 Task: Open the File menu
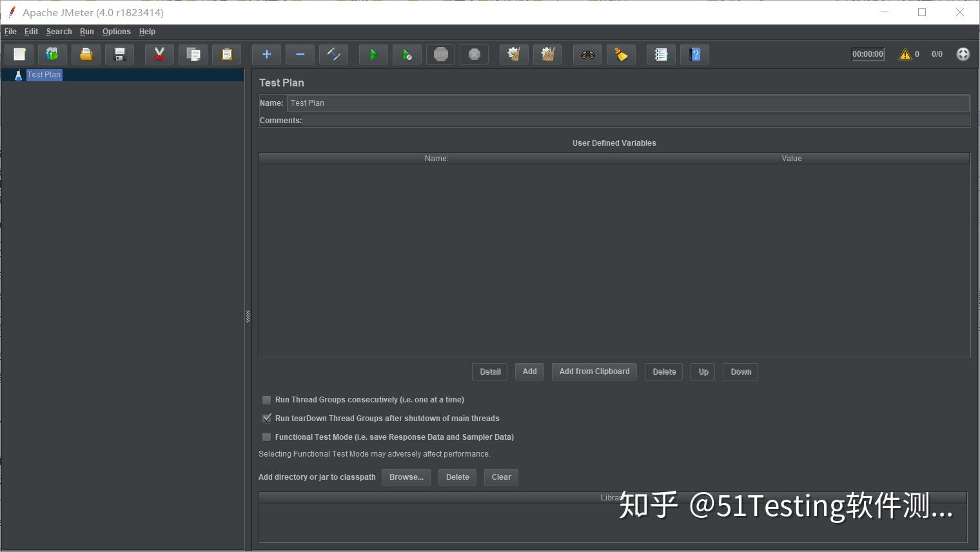point(10,32)
